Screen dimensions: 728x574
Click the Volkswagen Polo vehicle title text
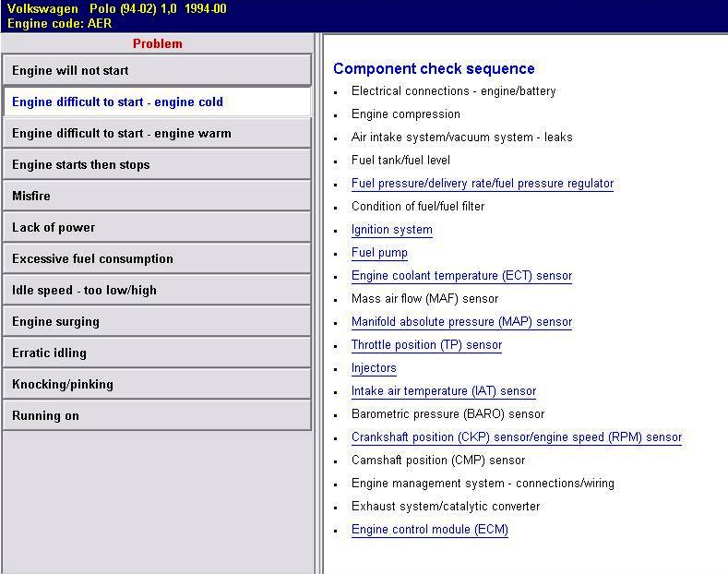tap(117, 9)
